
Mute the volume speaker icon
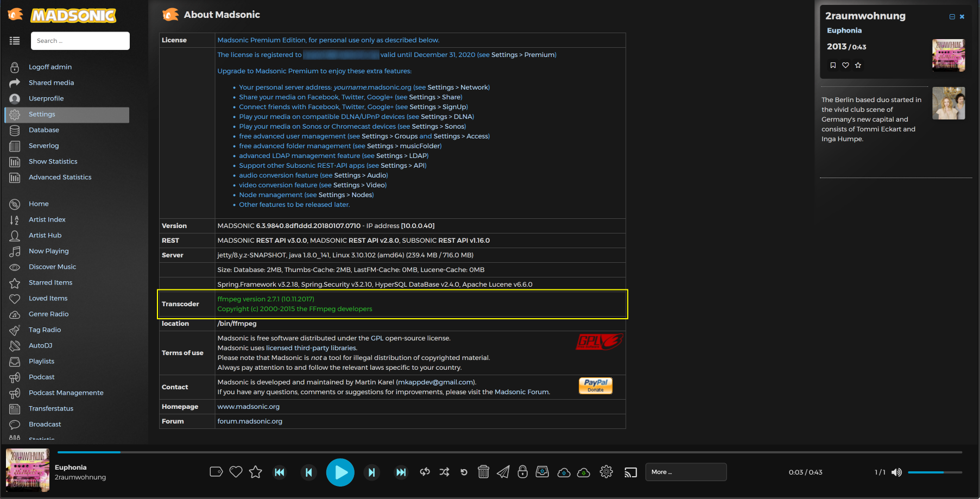coord(896,472)
